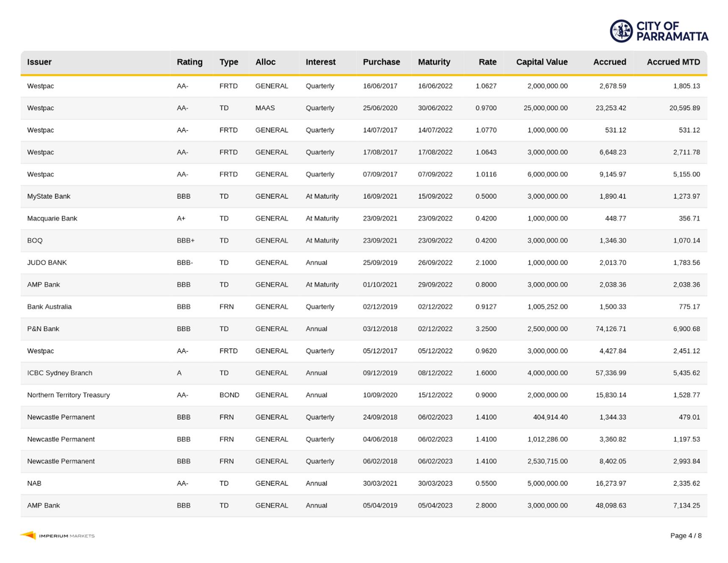The image size is (728, 563).
Task: Select the MAAS allocation cell
Action: coord(265,108)
